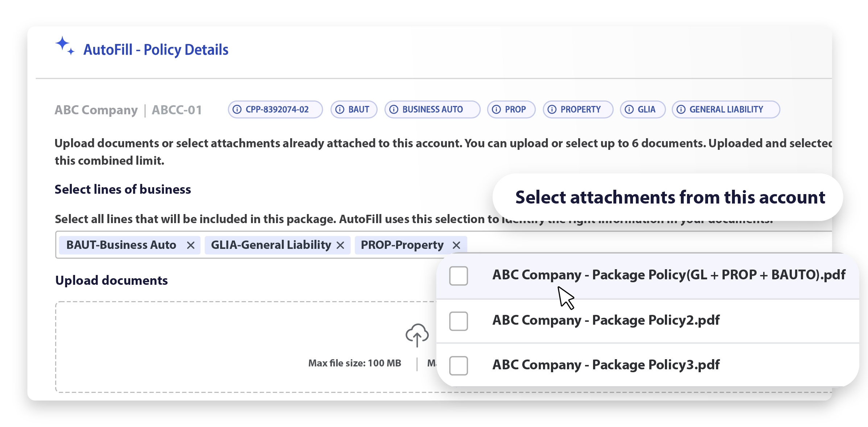Viewport: 868px width, 427px height.
Task: Click info icon on PROPERTY chip
Action: point(552,110)
